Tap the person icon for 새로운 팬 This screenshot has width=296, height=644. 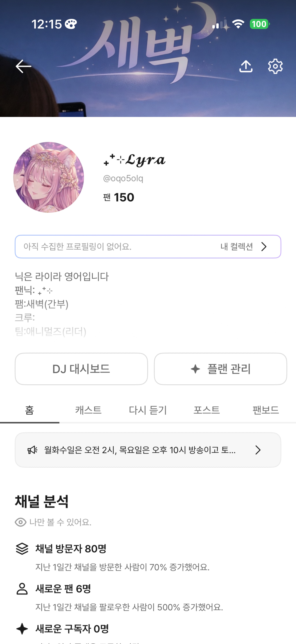(22, 589)
